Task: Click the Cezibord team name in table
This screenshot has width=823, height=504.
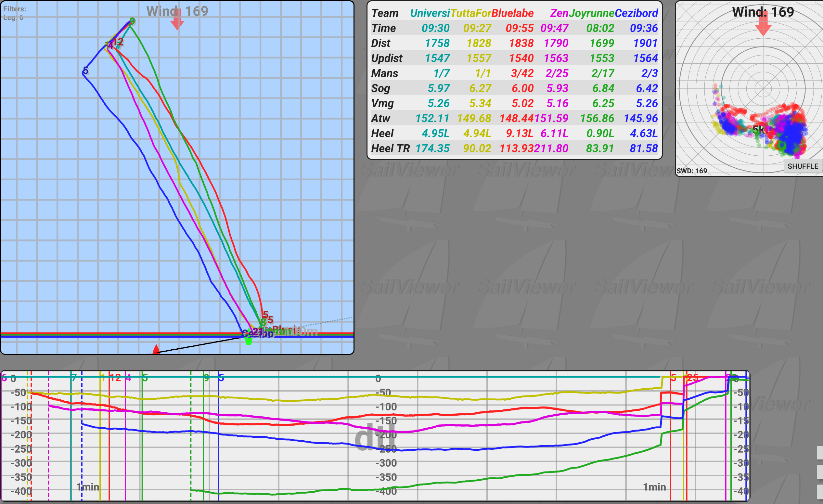Action: tap(636, 13)
